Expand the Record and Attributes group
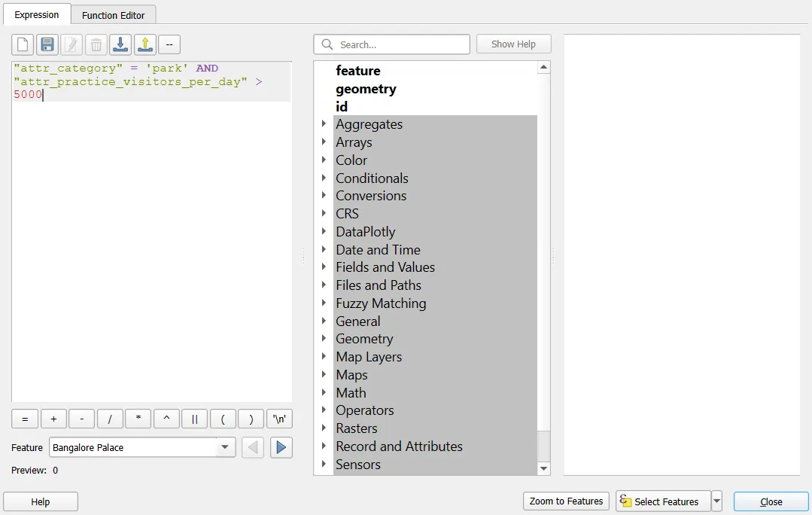This screenshot has height=515, width=812. (324, 446)
